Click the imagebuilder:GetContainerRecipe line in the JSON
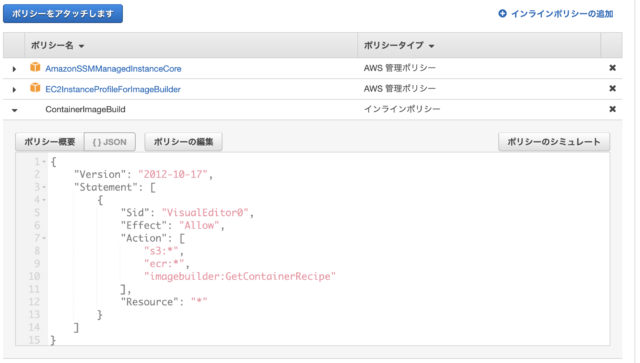Viewport: 640px width, 363px height. pyautogui.click(x=240, y=276)
